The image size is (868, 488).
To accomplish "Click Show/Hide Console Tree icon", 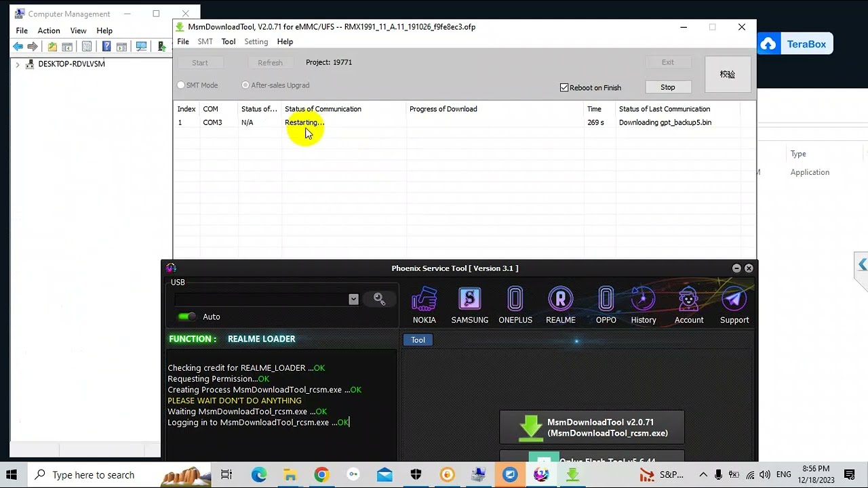I will click(x=67, y=47).
